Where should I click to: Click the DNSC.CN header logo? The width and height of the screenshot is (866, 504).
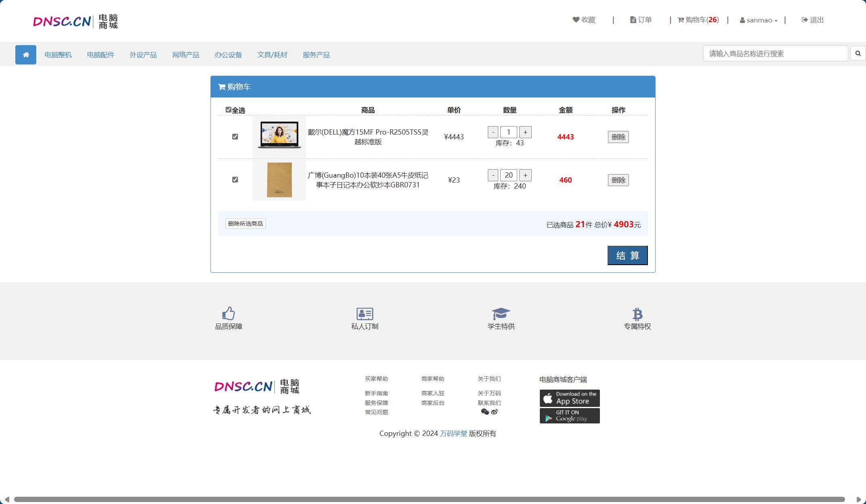point(75,21)
